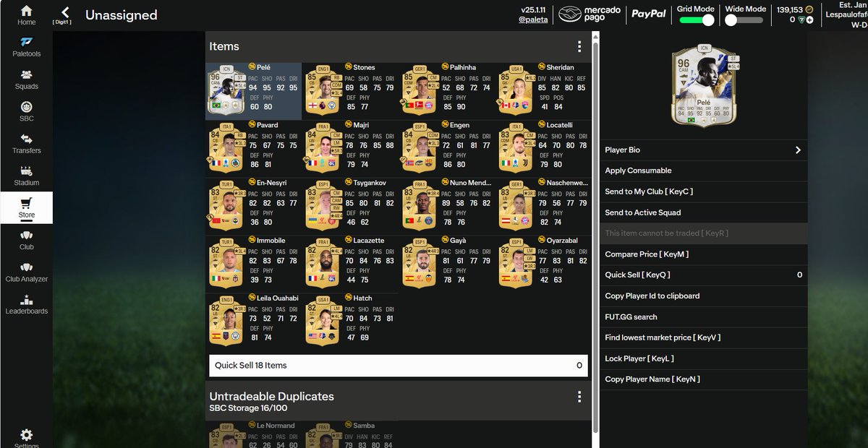Select the Tsygankov player card
Viewport: 868px width, 448px height.
pos(350,207)
